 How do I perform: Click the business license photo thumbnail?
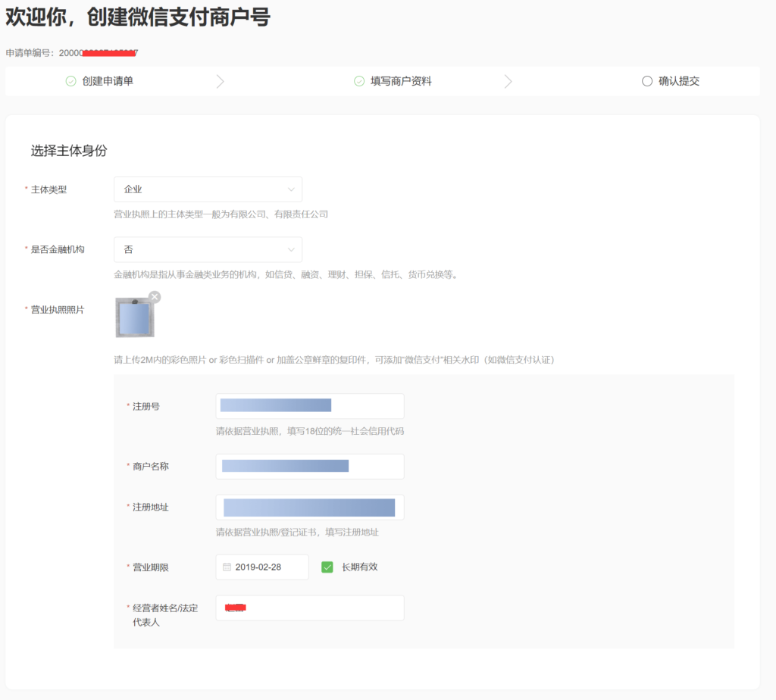135,317
